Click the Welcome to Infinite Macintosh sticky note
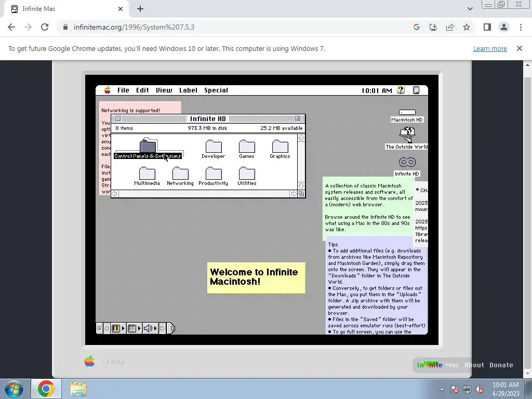This screenshot has width=532, height=399. (x=256, y=278)
